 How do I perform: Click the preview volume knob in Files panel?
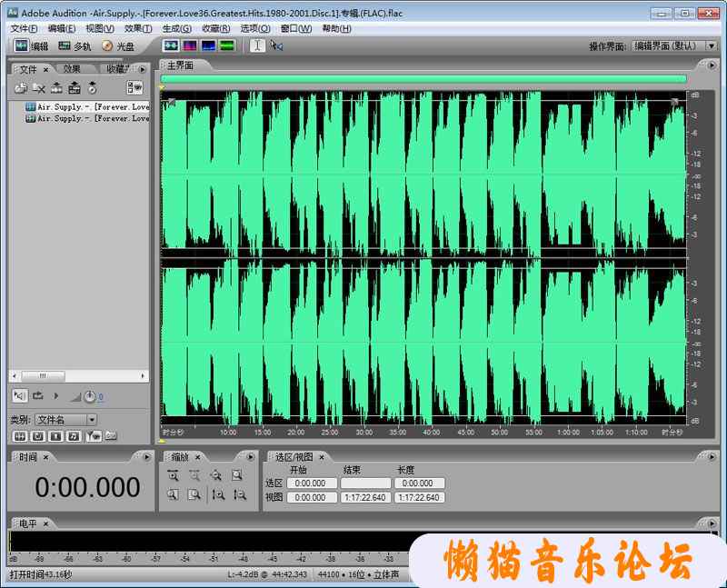coord(89,397)
